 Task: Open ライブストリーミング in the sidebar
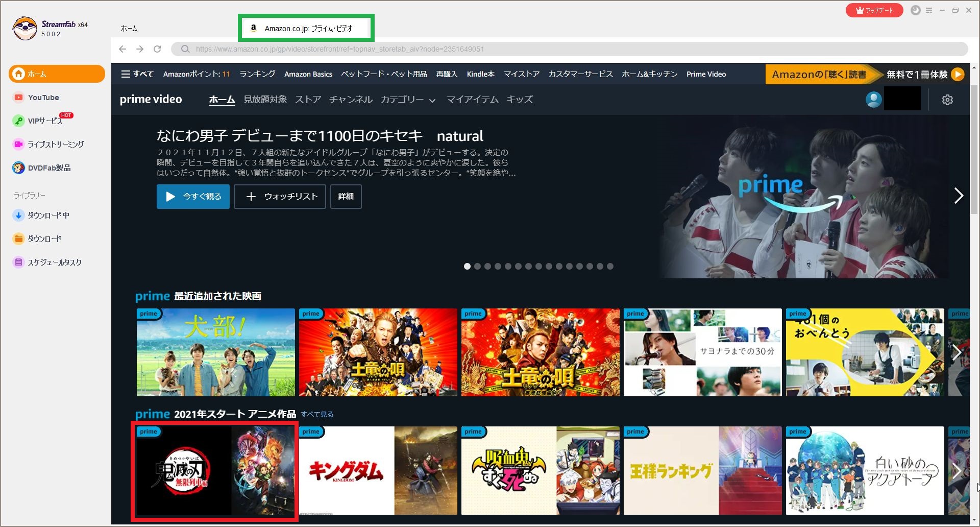48,145
